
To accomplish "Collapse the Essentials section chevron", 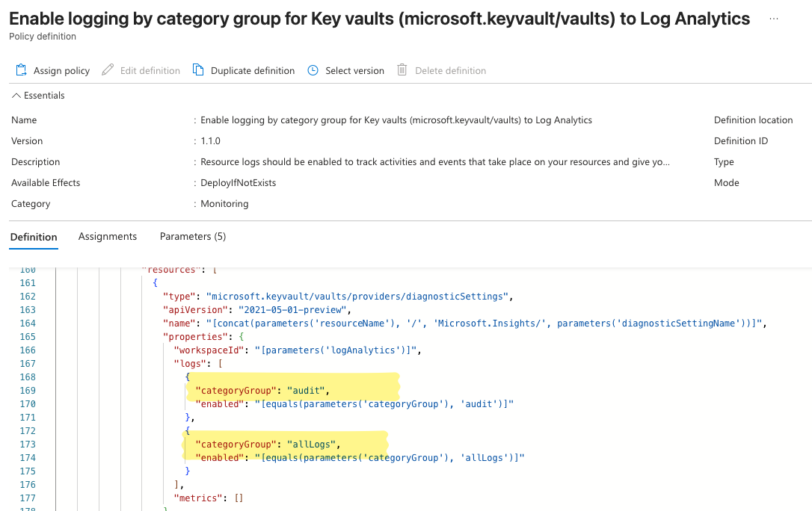I will point(16,95).
